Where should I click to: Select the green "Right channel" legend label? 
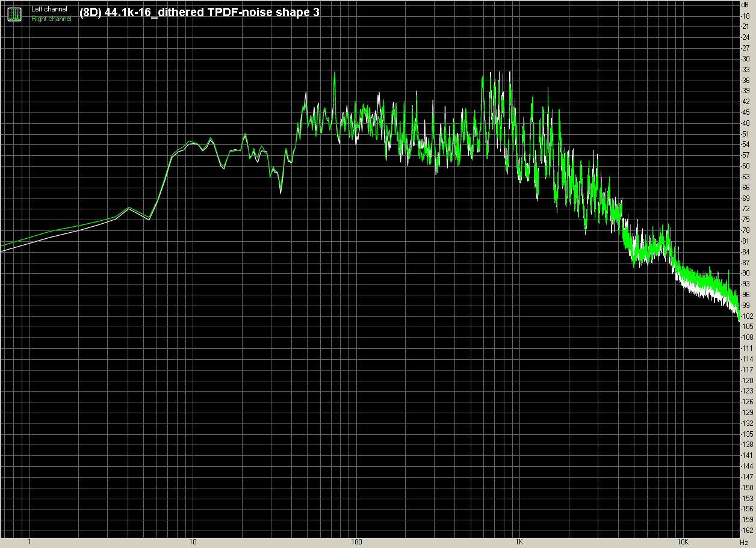(x=51, y=19)
